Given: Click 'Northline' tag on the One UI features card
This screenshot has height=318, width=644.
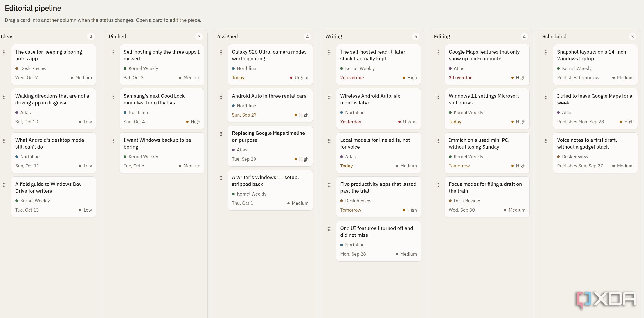Looking at the screenshot, I should point(352,245).
